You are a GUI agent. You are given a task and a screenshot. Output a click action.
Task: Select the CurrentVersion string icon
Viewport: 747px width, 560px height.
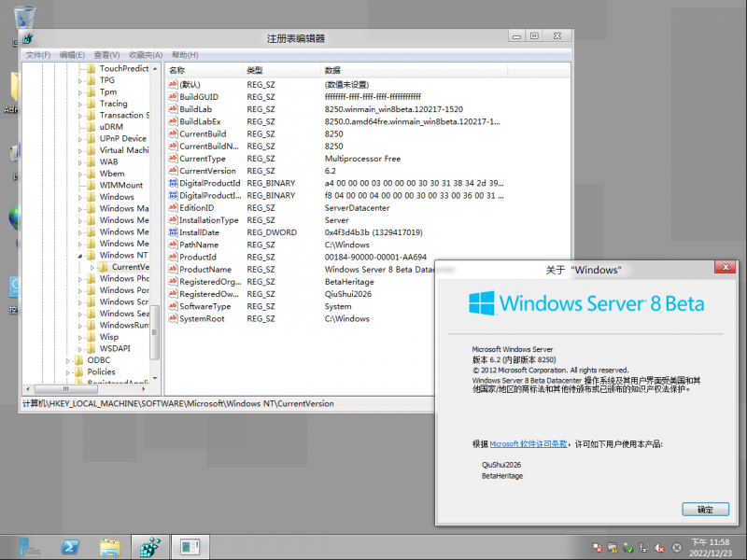coord(173,171)
